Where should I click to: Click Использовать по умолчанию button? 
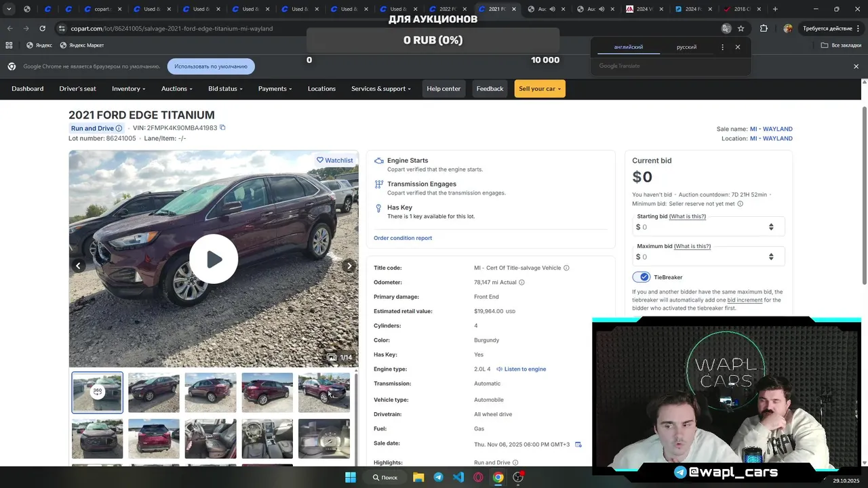211,66
